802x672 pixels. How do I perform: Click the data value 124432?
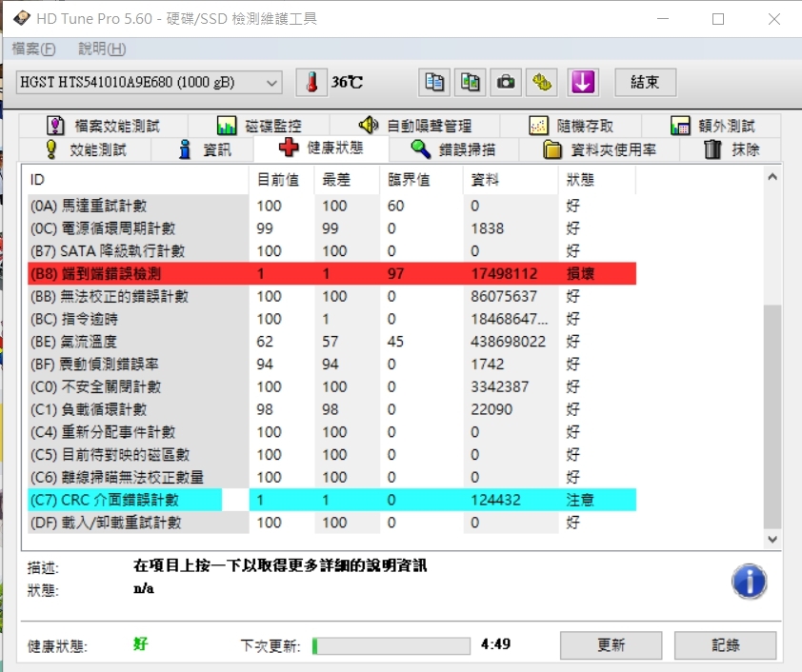[x=495, y=500]
